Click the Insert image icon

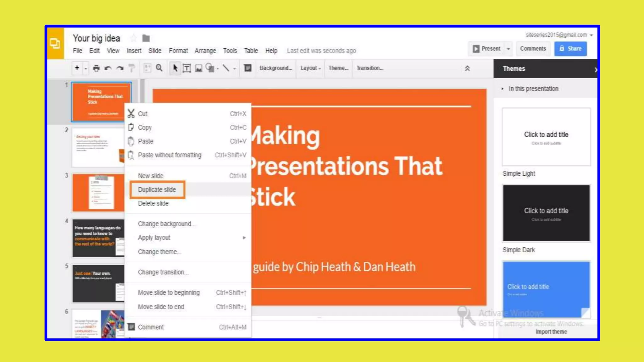coord(198,68)
